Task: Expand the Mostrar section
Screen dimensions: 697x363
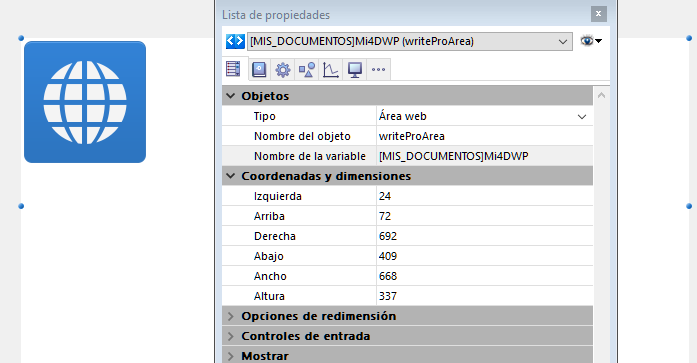Action: point(230,356)
